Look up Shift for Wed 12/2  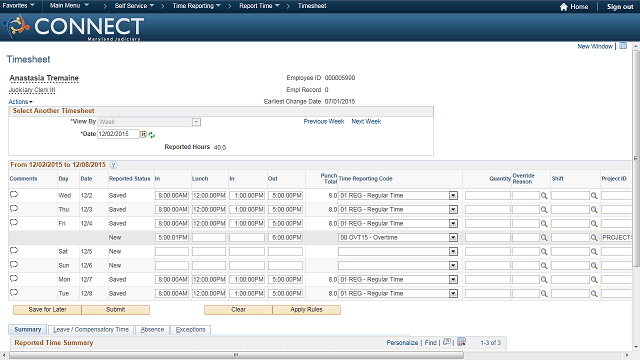[x=594, y=196]
